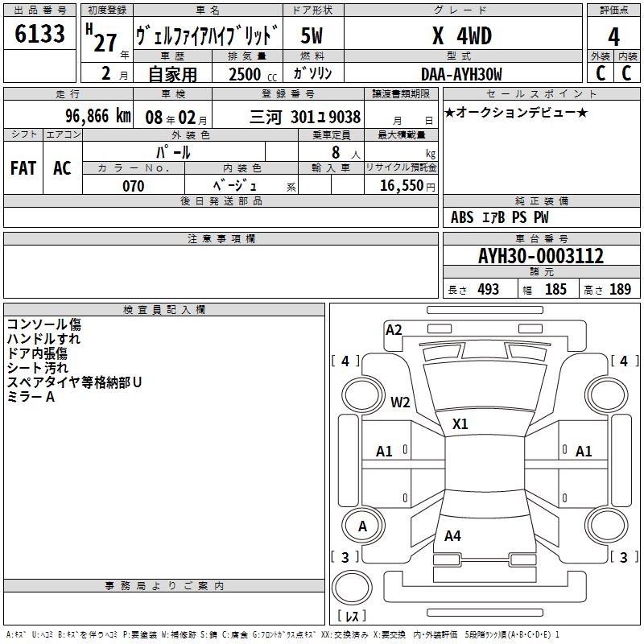This screenshot has height=644, width=644.
Task: Select engine displacement 2500 cc
Action: pos(253,74)
